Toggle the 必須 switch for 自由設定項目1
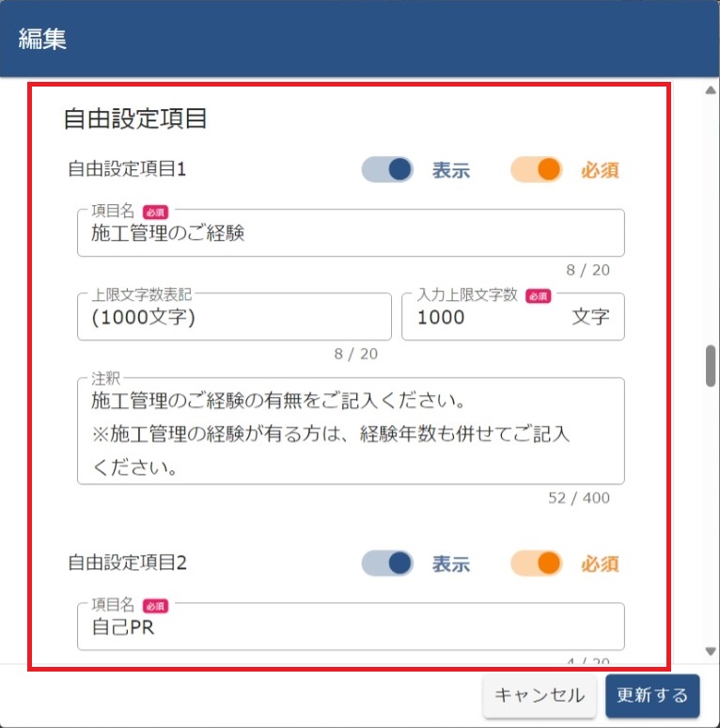 [537, 170]
